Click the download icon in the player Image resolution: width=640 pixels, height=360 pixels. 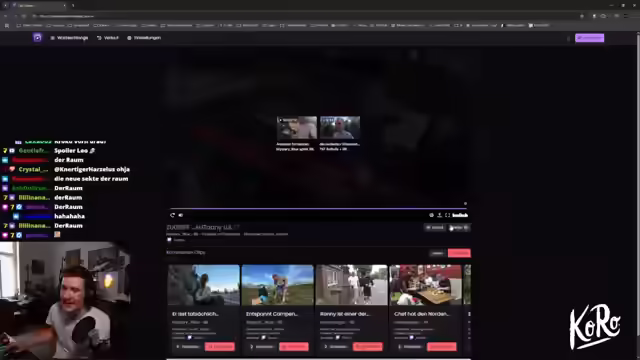440,215
